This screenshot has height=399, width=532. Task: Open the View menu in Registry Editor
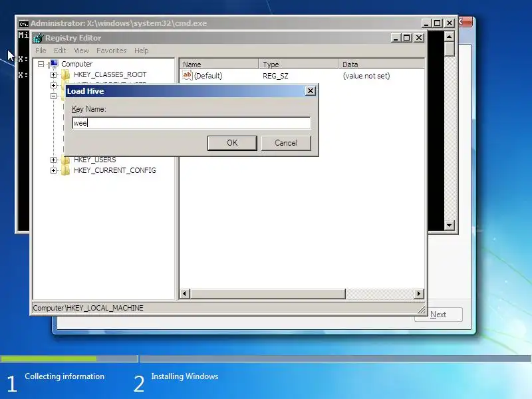tap(81, 51)
